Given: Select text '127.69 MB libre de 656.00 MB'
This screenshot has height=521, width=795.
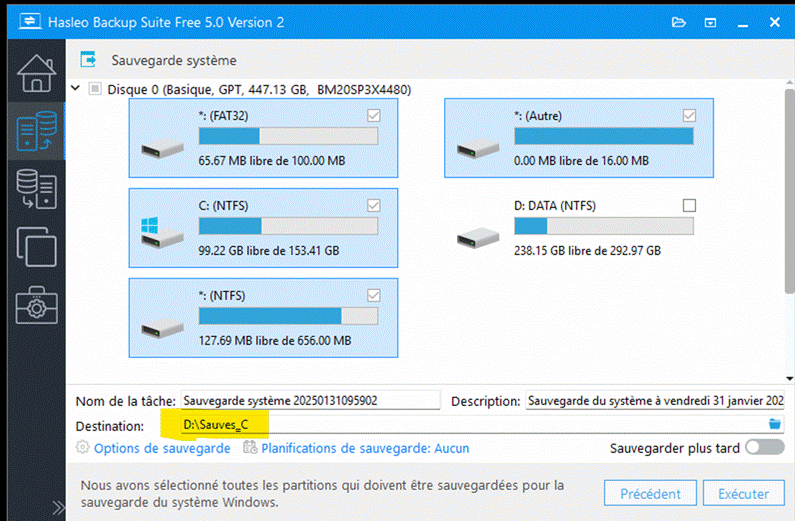Looking at the screenshot, I should 275,340.
